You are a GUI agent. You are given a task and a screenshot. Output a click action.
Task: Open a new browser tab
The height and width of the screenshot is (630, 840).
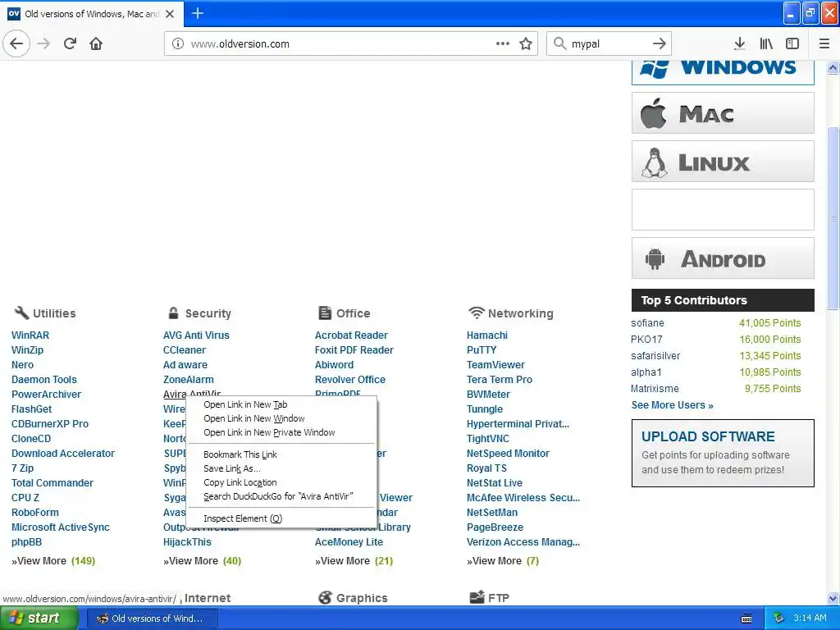[x=197, y=13]
